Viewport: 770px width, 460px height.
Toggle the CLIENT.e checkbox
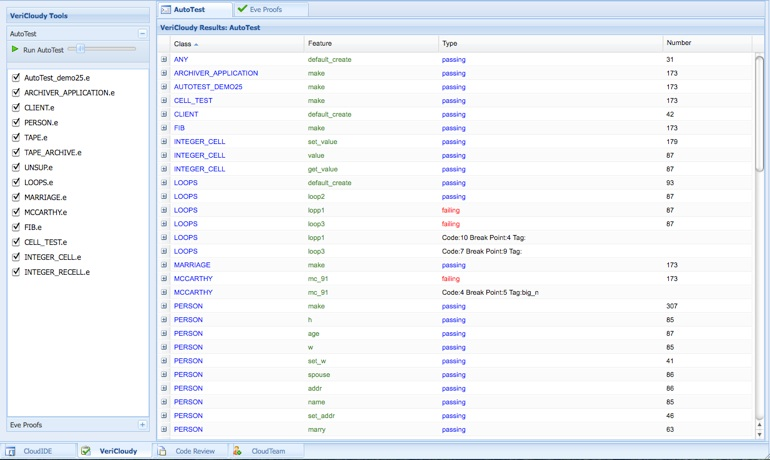click(16, 107)
